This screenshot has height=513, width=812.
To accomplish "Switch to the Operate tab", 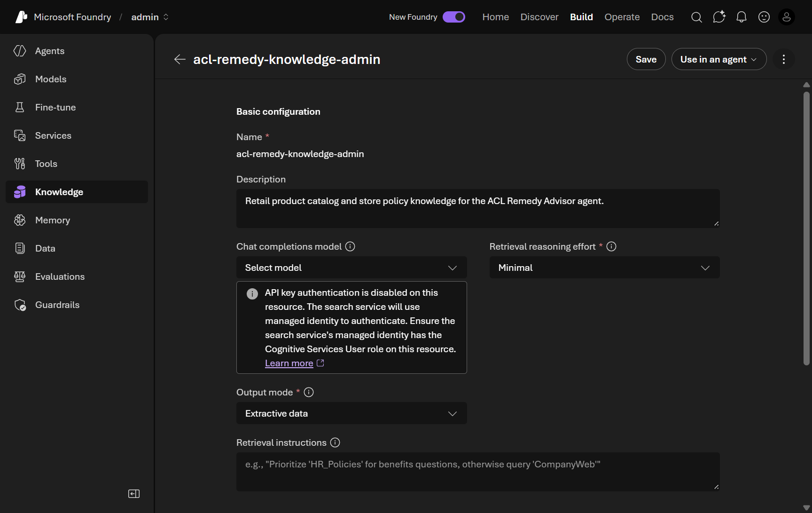I will [x=622, y=17].
